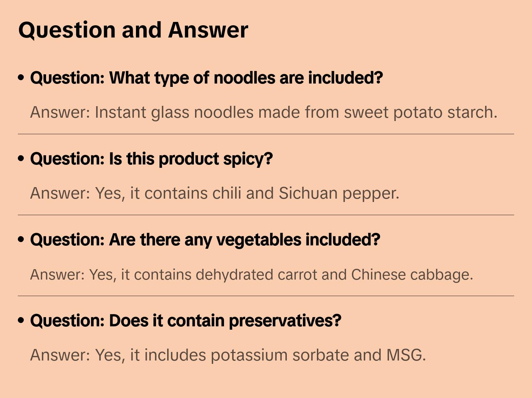Select the "Does it contain preservatives?" question
The image size is (532, 398).
point(185,321)
